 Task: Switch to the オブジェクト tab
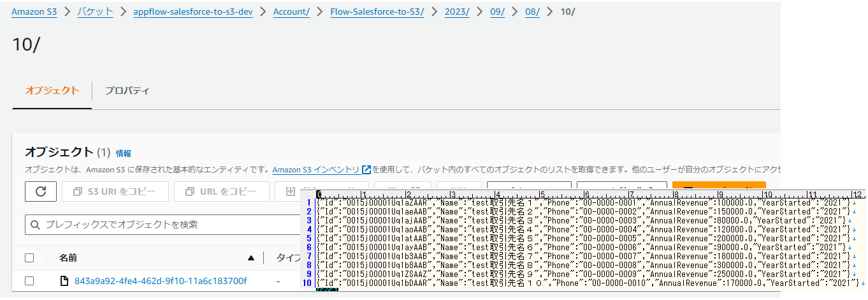click(52, 91)
